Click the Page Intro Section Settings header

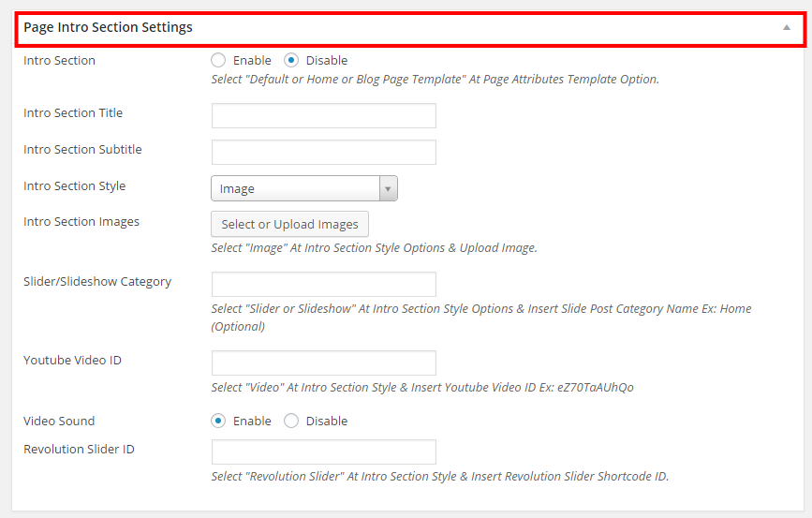410,29
